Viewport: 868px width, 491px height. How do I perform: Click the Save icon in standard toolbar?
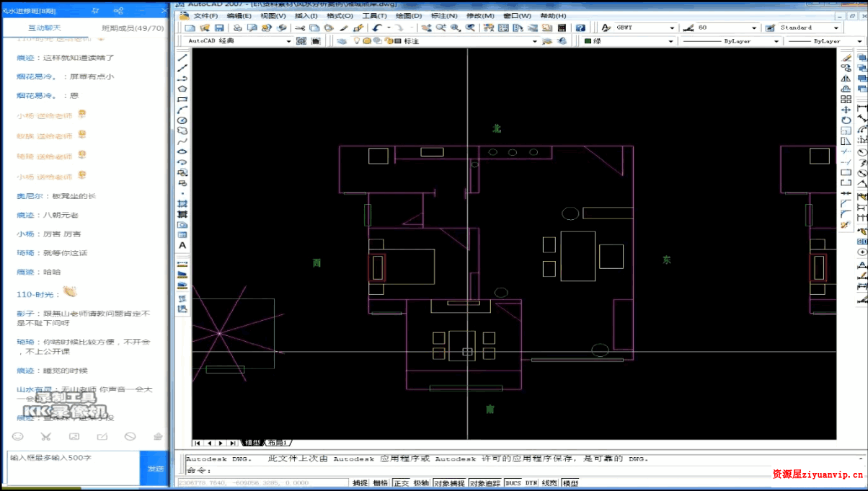(x=219, y=28)
